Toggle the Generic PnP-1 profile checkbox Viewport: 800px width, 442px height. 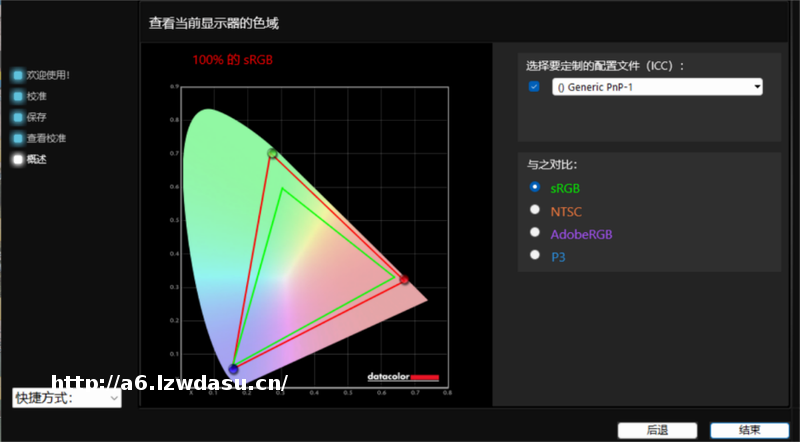click(534, 87)
